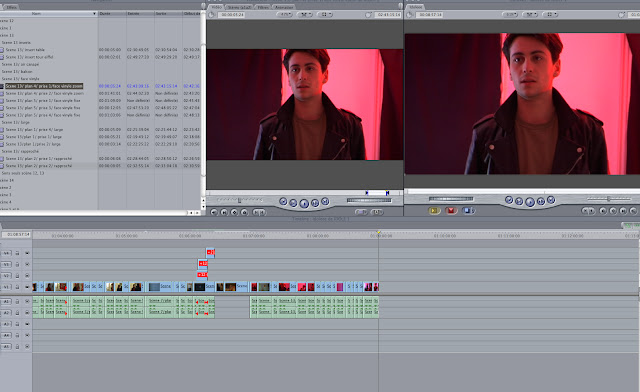Click the Viewer shuttle control slider

pyautogui.click(x=240, y=200)
